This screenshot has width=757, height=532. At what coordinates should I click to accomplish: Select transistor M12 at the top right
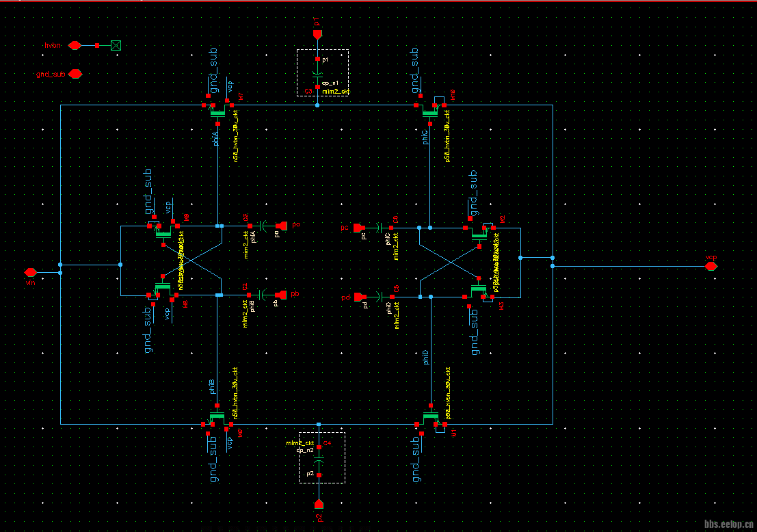coord(431,109)
